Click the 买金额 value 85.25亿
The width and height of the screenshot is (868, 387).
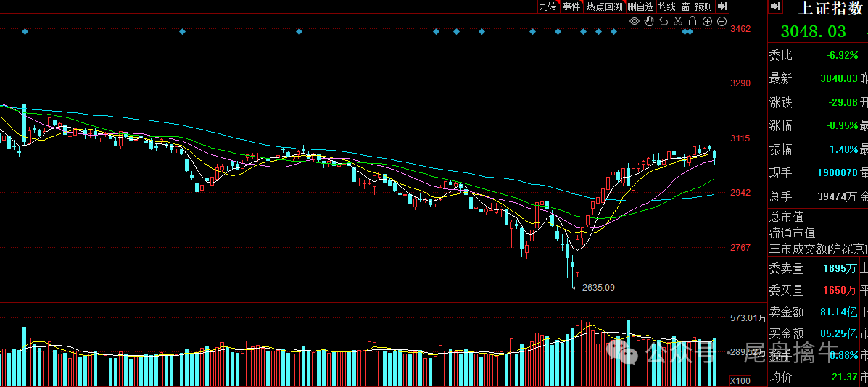pyautogui.click(x=840, y=333)
